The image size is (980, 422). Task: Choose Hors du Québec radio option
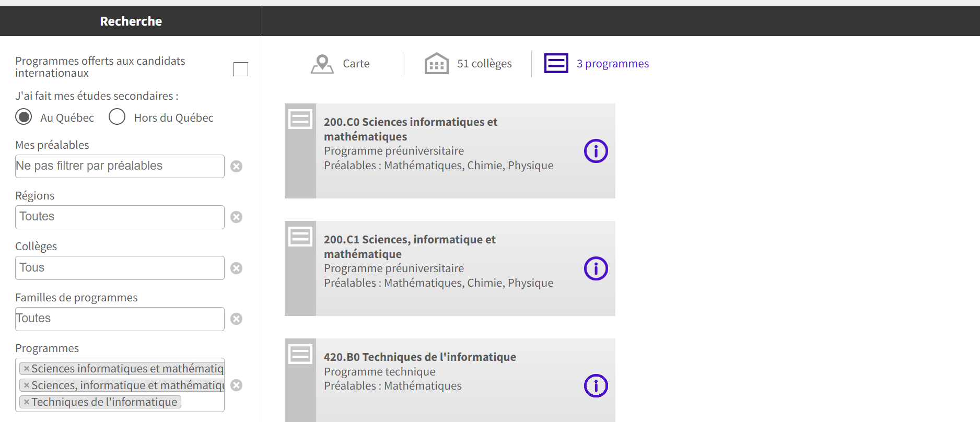117,116
